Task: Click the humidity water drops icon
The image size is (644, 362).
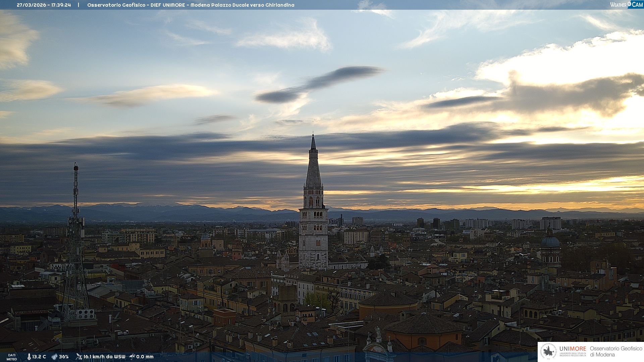Action: (x=54, y=357)
